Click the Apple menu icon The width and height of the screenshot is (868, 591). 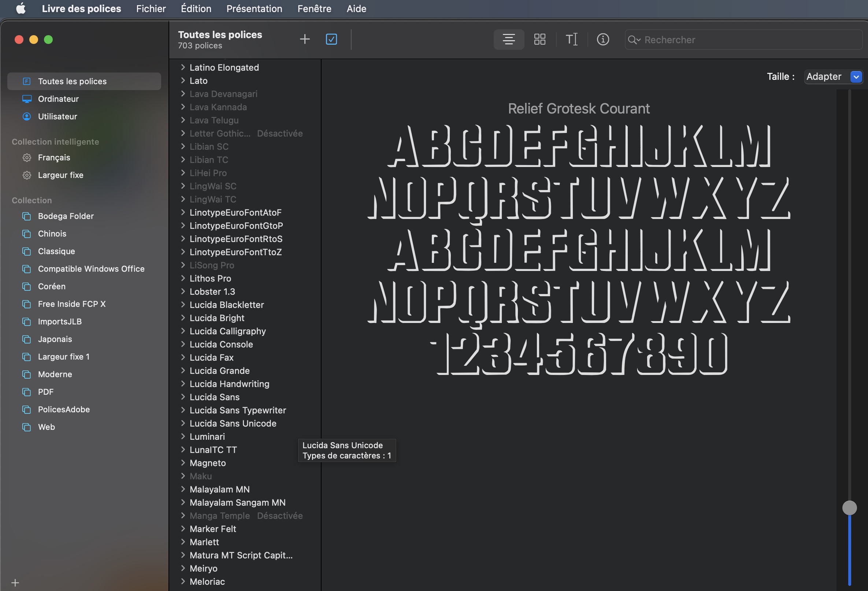tap(21, 8)
